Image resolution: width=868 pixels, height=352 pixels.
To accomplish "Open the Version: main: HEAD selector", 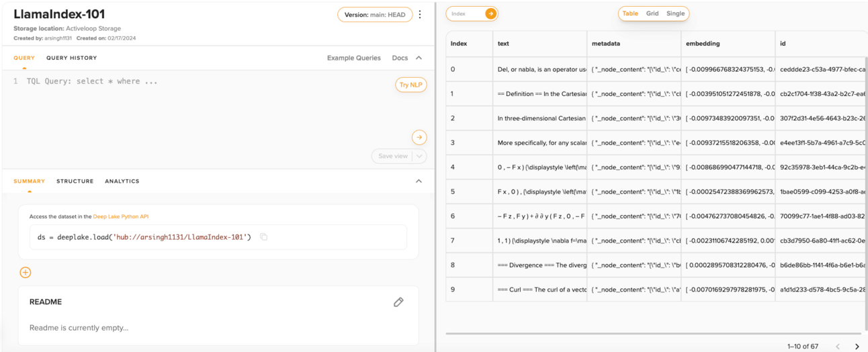I will click(375, 14).
